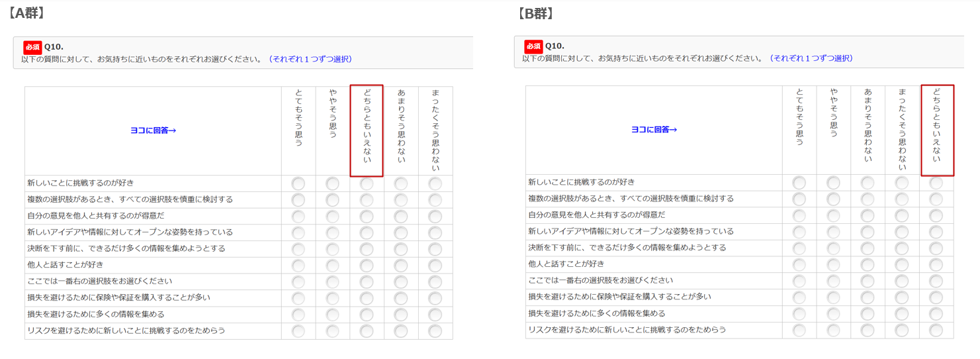Click the ヨコに回答→ label in B群 table
Viewport: 980px width, 359px height.
click(654, 130)
